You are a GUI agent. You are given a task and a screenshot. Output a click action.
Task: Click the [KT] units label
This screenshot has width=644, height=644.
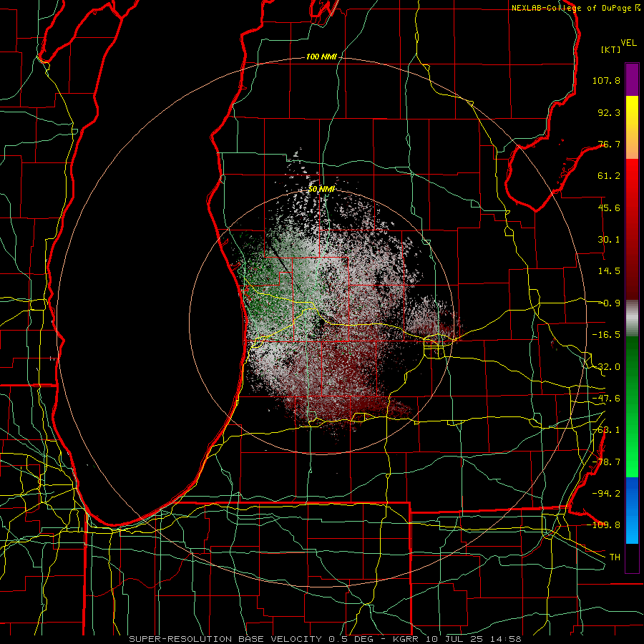coord(611,49)
